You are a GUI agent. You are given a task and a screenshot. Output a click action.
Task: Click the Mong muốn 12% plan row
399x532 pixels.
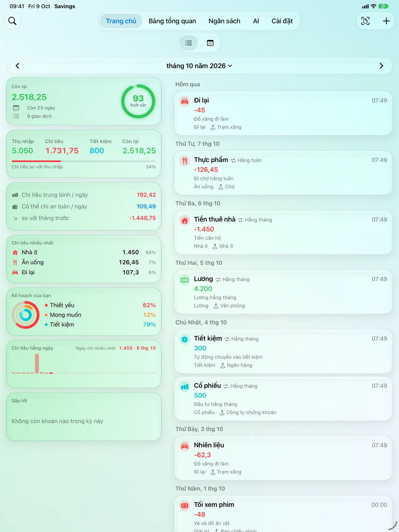(100, 315)
